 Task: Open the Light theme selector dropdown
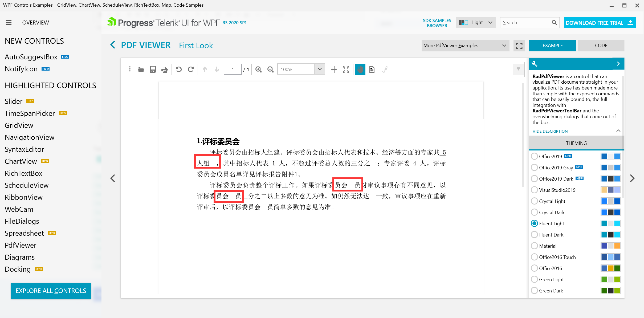[476, 23]
